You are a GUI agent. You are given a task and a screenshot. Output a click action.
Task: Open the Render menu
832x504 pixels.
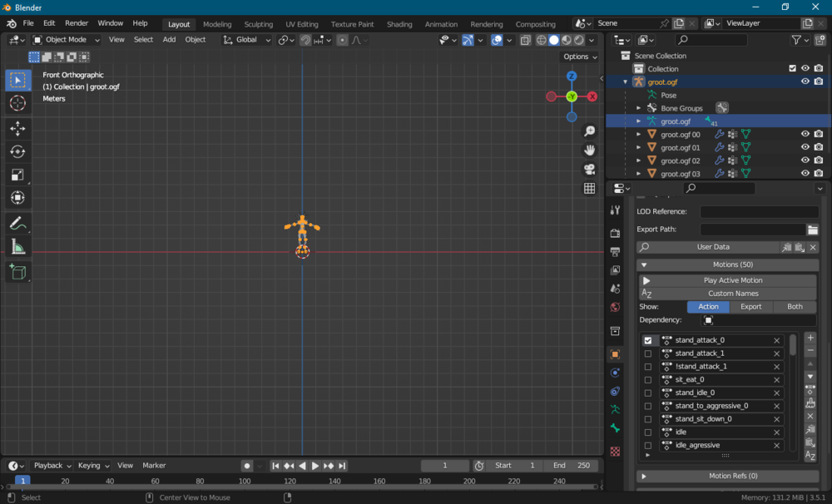(77, 23)
